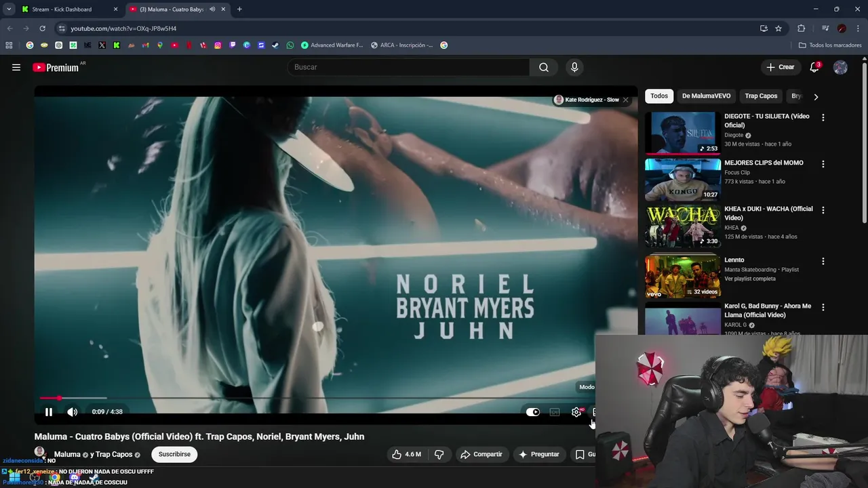Open the tab search dropdown
This screenshot has height=488, width=868.
9,9
